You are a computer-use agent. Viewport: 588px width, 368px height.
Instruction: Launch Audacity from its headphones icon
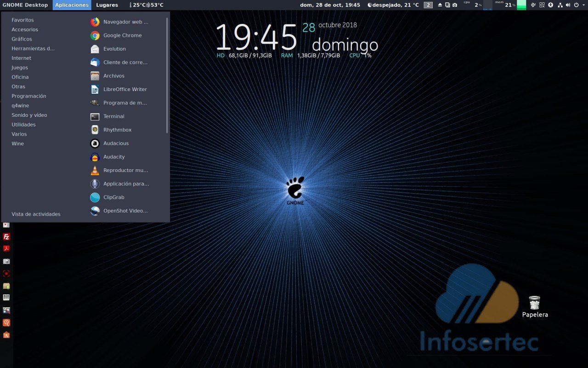[x=95, y=157]
